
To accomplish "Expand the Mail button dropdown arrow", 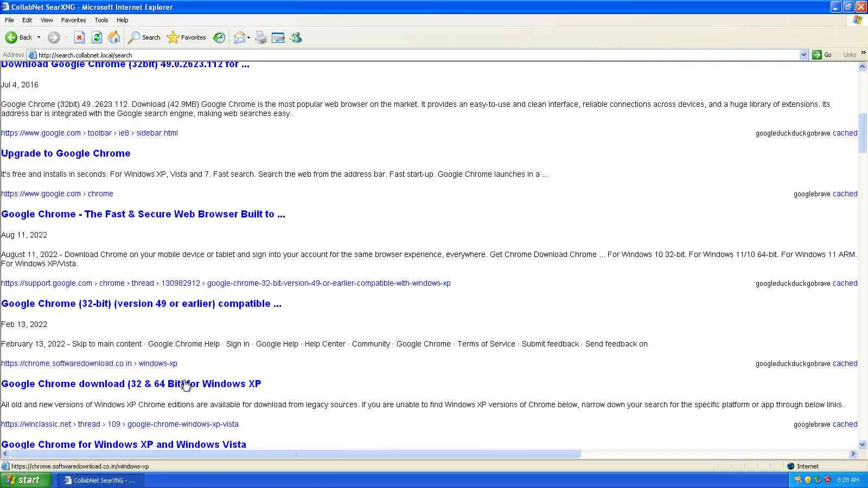I will click(x=248, y=37).
